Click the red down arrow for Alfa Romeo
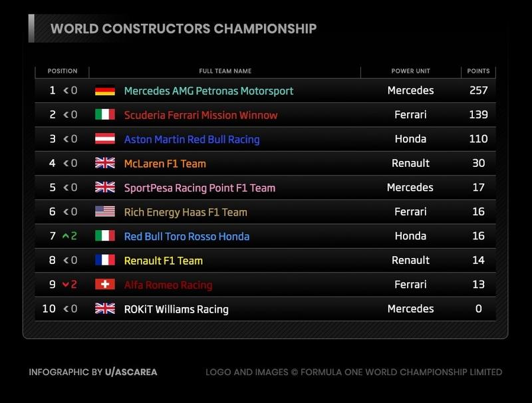The width and height of the screenshot is (532, 403). point(66,285)
